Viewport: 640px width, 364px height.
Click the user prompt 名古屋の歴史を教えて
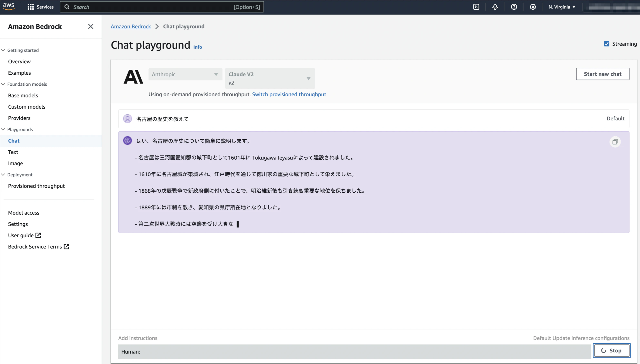[x=162, y=119]
